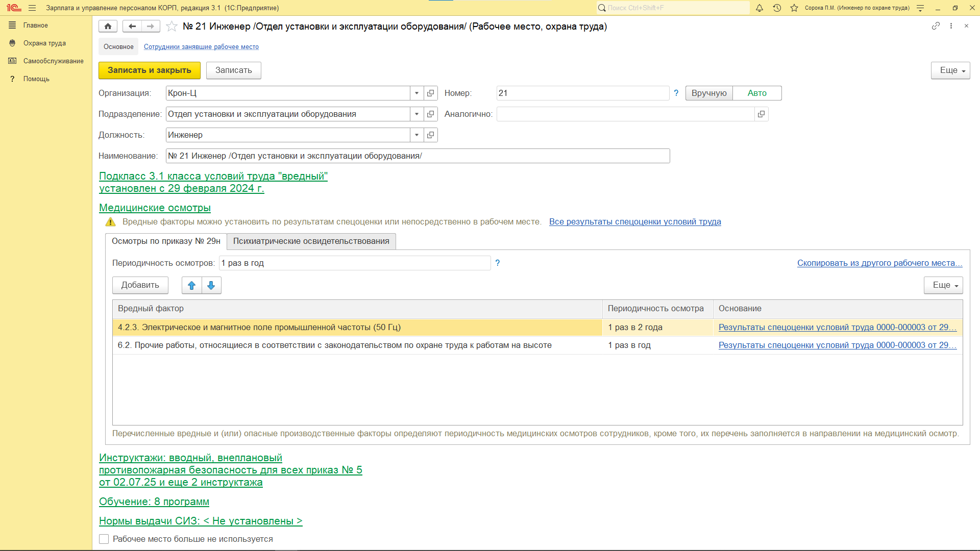This screenshot has width=980, height=551.
Task: Check 'Рабочее место больше не используется'
Action: pos(104,539)
